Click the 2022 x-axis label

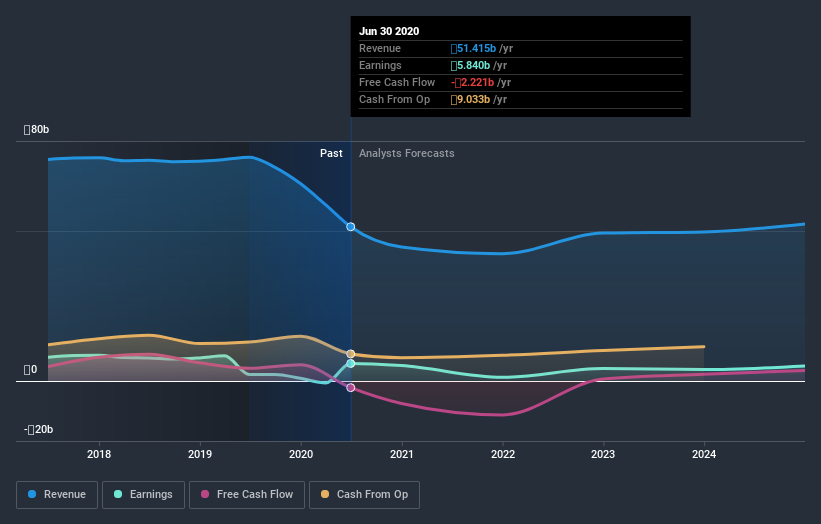pos(503,454)
